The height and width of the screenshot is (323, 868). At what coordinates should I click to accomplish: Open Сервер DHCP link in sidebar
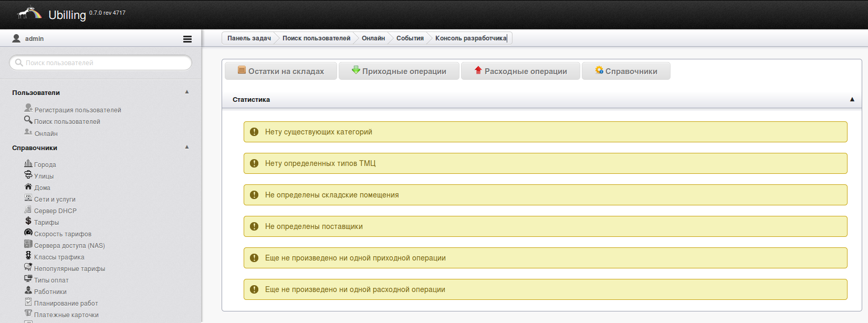click(x=55, y=211)
